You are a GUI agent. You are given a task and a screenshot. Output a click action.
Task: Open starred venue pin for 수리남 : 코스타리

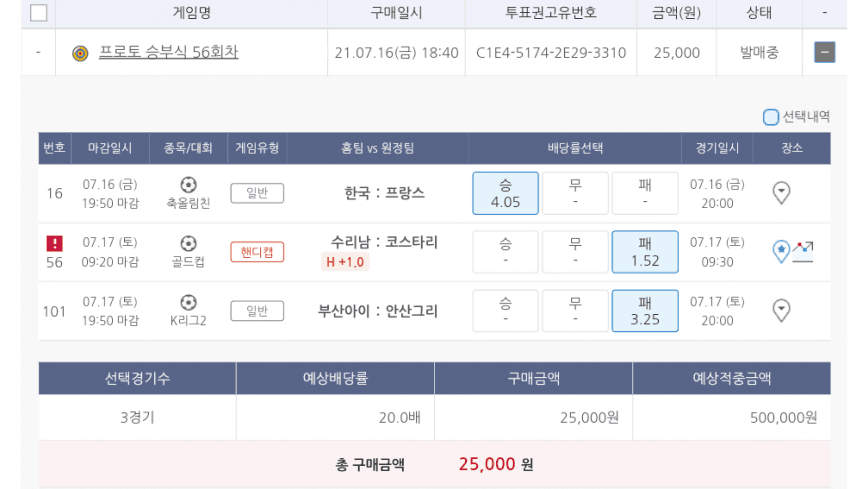coord(781,251)
